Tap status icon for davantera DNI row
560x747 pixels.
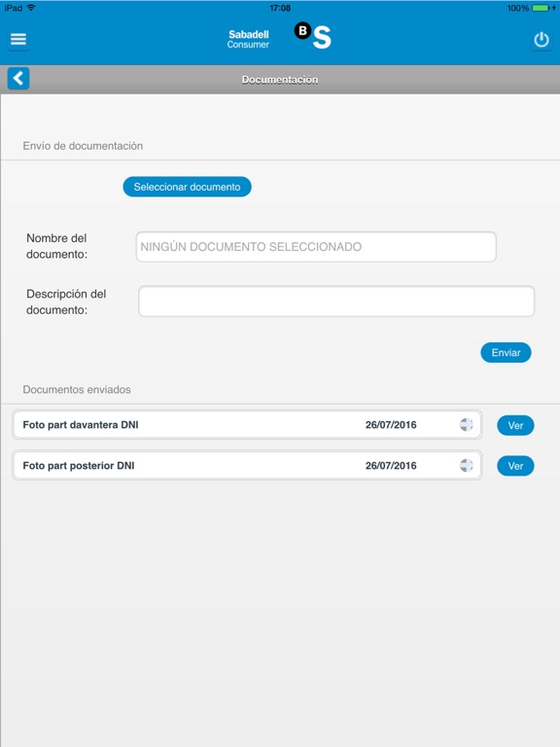[467, 424]
